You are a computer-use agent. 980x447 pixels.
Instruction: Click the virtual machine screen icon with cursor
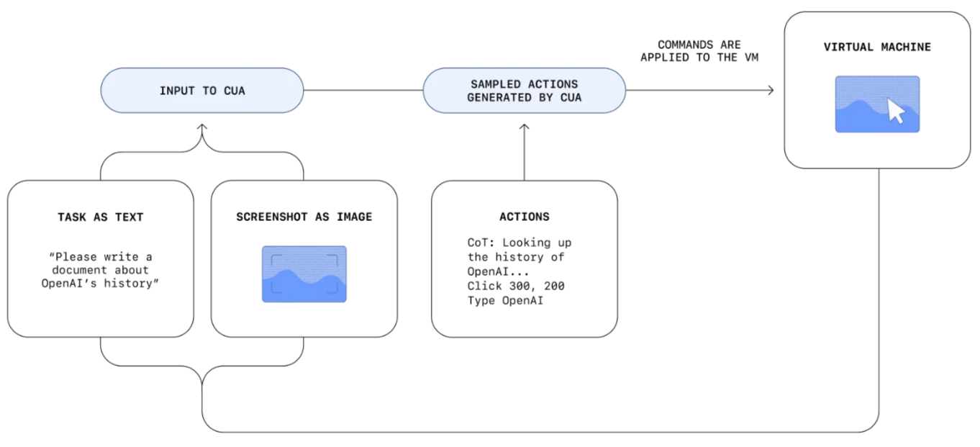click(877, 104)
